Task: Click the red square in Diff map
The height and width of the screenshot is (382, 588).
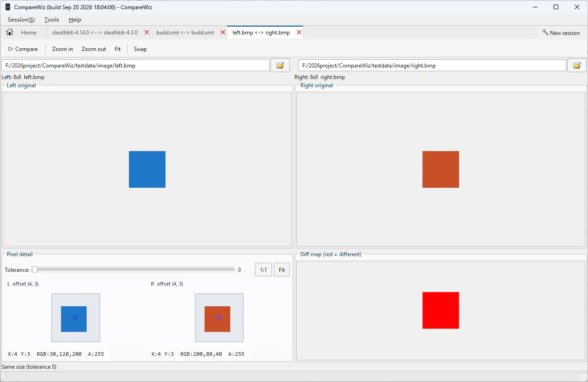Action: coord(441,310)
